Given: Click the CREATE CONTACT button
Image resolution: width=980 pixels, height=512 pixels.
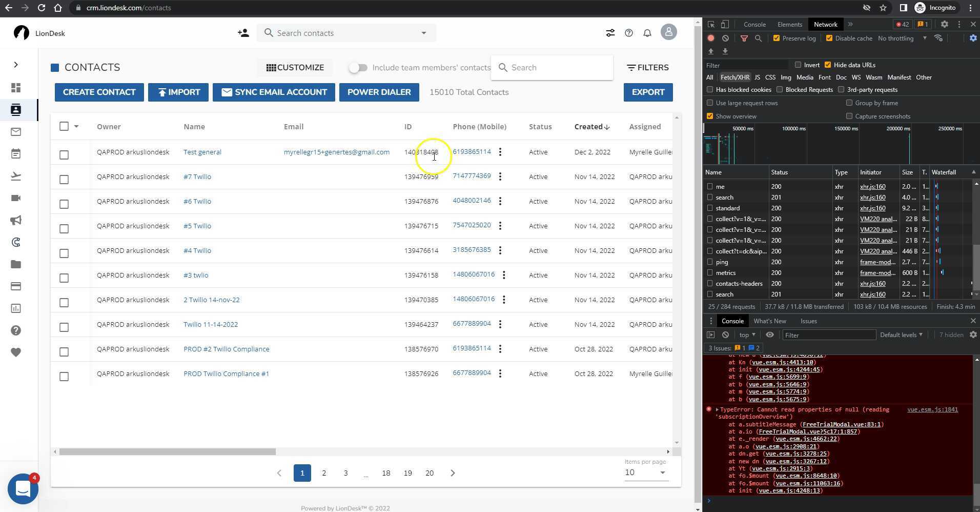Looking at the screenshot, I should click(99, 92).
